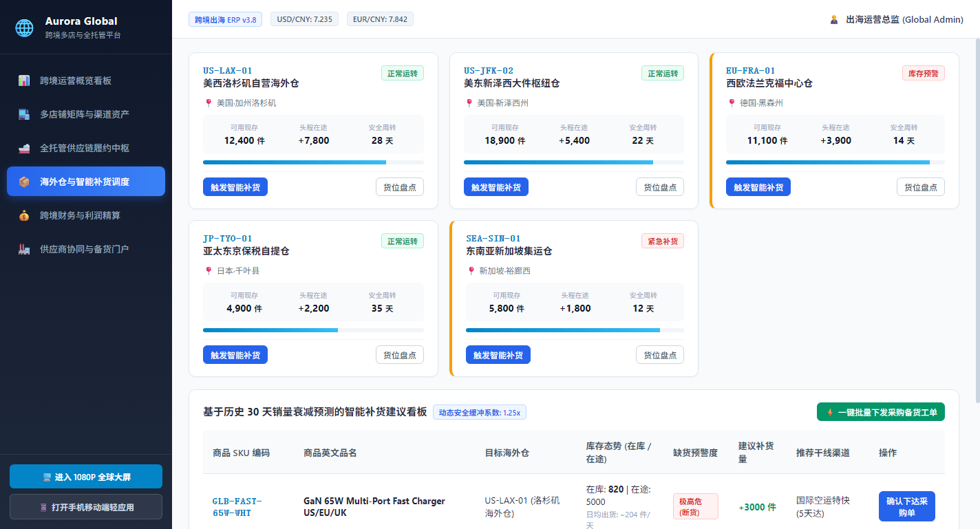Click the factory icon beside 供应商协同与备货门户
The height and width of the screenshot is (529, 980).
(24, 249)
